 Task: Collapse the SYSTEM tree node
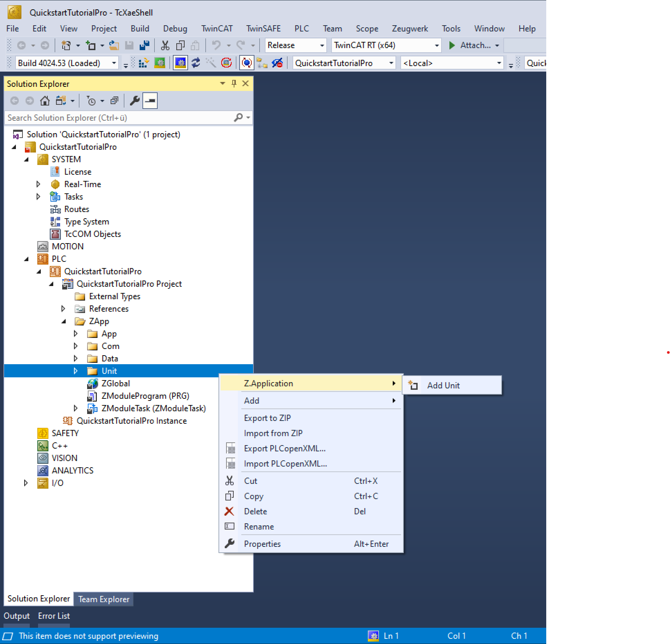26,159
